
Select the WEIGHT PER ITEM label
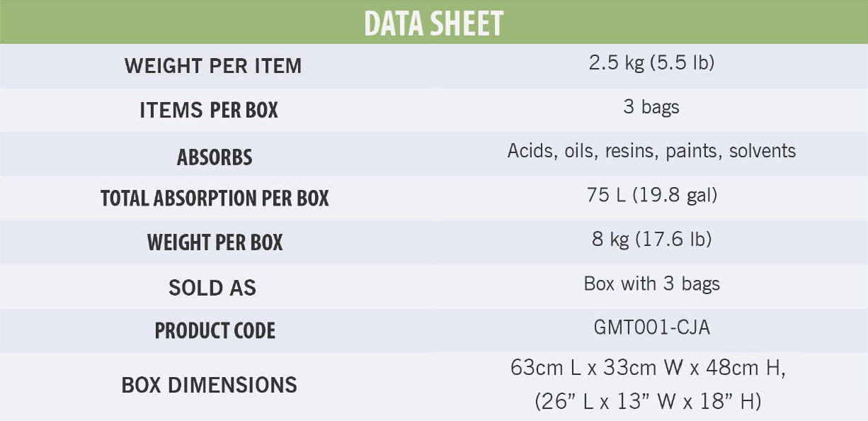coord(213,66)
